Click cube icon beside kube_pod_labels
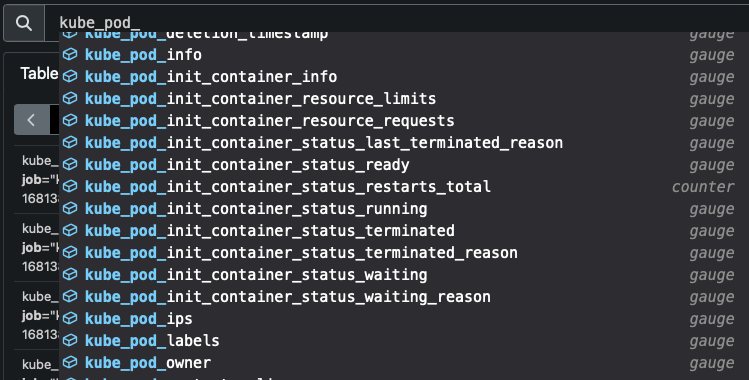This screenshot has width=749, height=380. [x=70, y=340]
